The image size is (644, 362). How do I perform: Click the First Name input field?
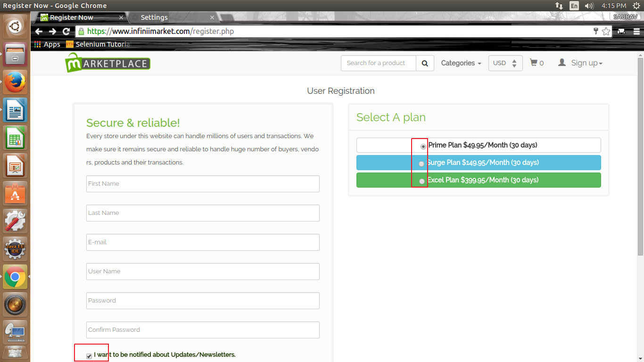203,184
